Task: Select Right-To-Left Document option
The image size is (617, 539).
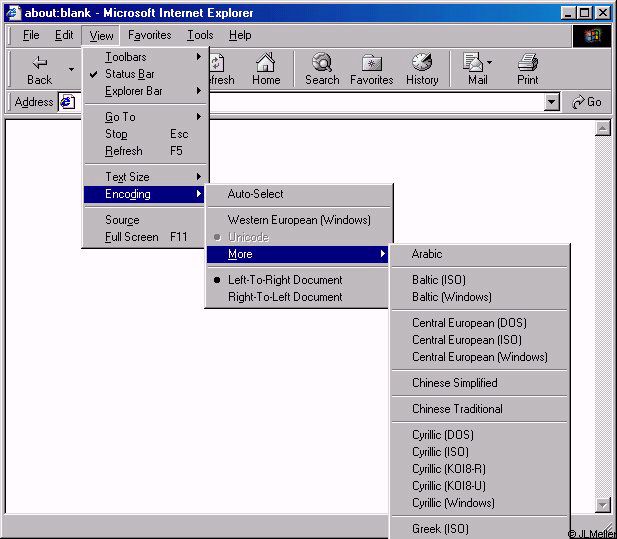Action: tap(297, 297)
